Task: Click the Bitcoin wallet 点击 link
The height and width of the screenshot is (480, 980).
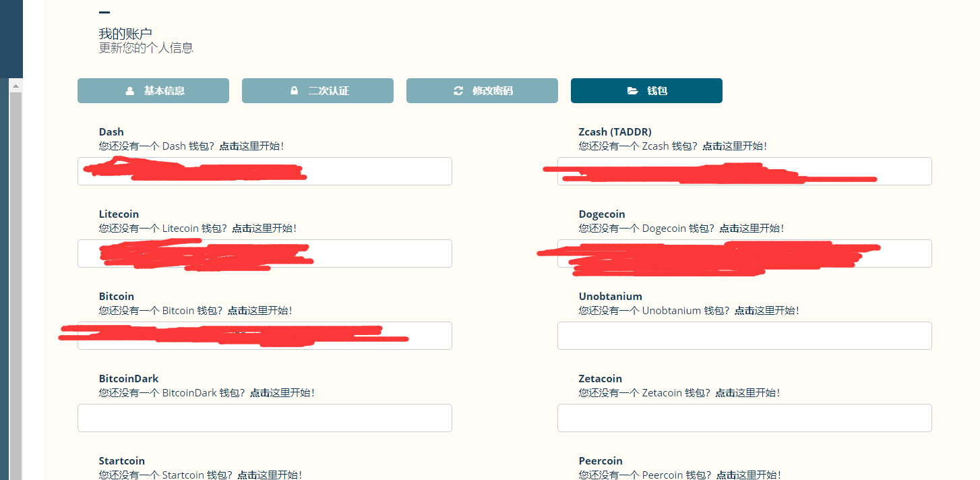Action: (237, 311)
